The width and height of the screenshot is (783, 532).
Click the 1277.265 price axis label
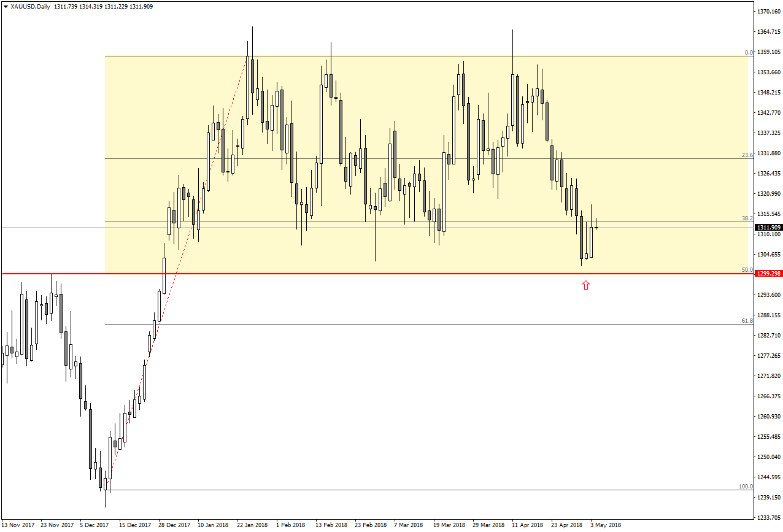pos(769,356)
